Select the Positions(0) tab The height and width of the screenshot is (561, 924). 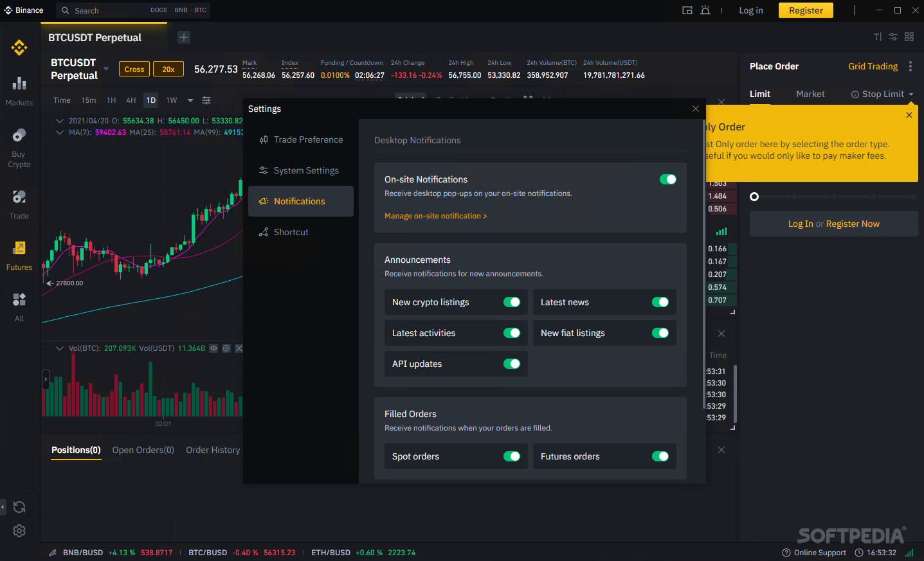76,450
